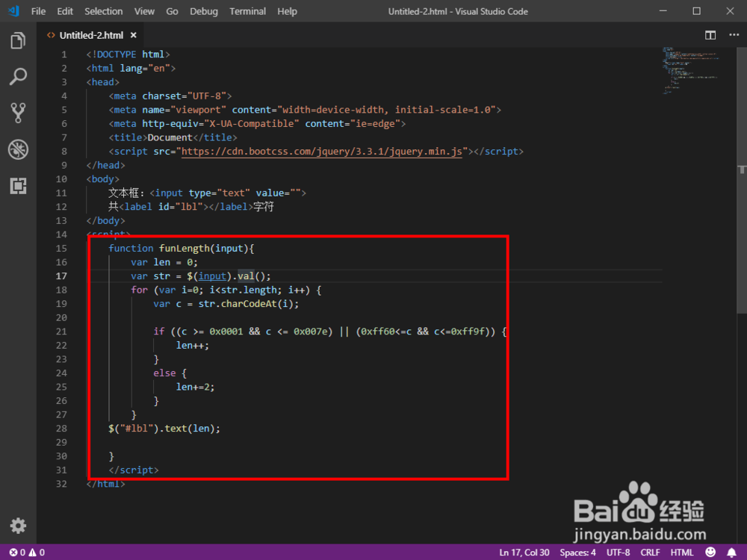Image resolution: width=747 pixels, height=560 pixels.
Task: Click the $("#lbl").text(len) statement
Action: tap(164, 429)
